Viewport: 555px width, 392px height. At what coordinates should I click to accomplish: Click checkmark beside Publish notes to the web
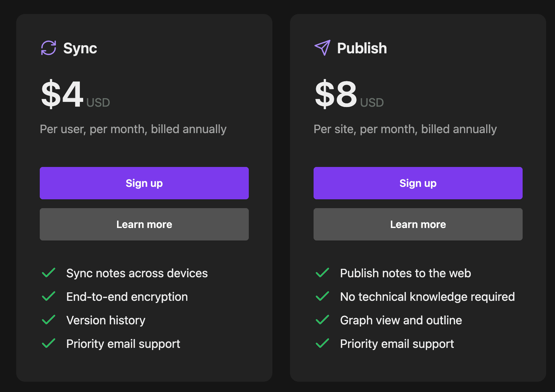(322, 273)
